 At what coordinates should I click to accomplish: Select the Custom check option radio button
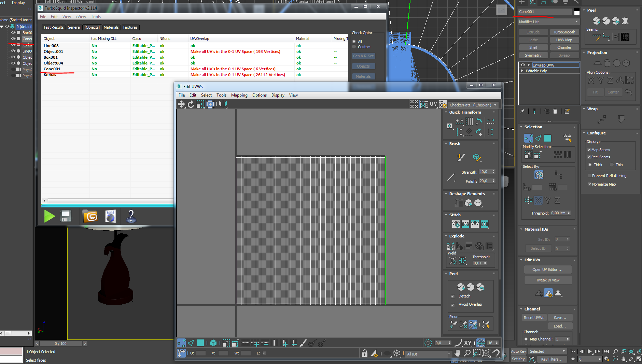coord(354,47)
